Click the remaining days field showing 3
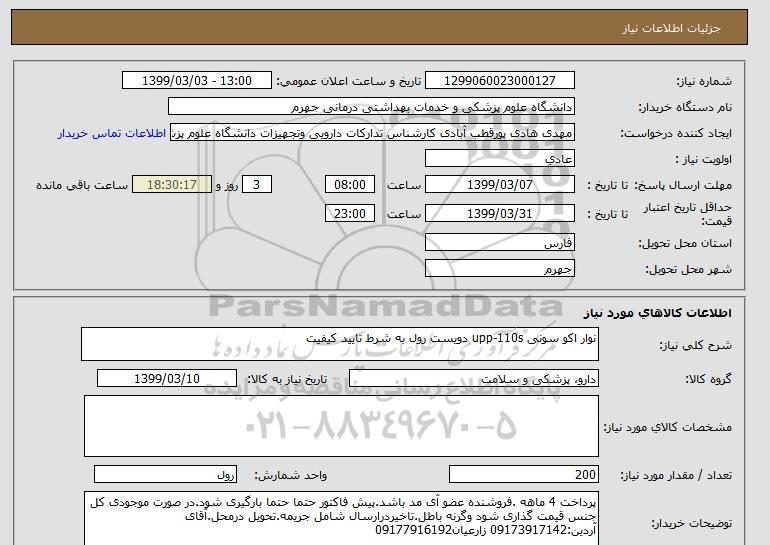770x545 pixels. pos(256,185)
